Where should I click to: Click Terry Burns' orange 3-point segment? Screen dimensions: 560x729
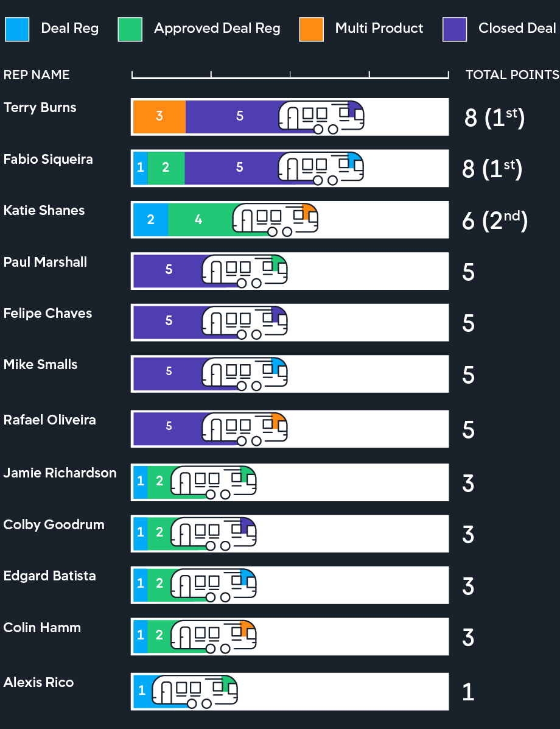159,116
